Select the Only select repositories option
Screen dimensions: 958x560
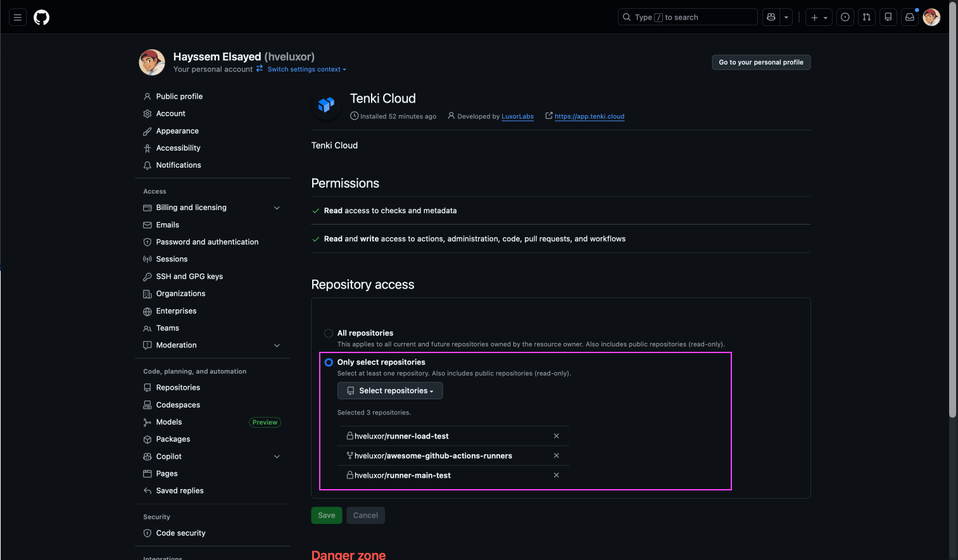pos(329,362)
